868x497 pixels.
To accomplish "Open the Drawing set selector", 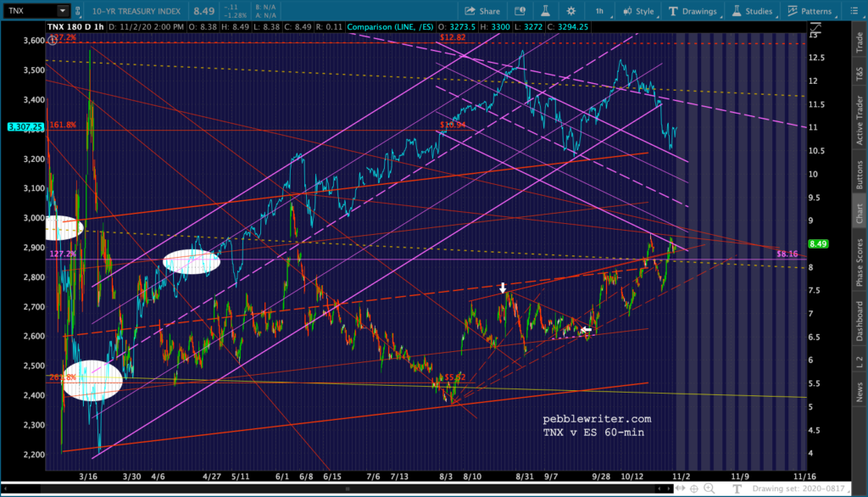I will pyautogui.click(x=798, y=489).
